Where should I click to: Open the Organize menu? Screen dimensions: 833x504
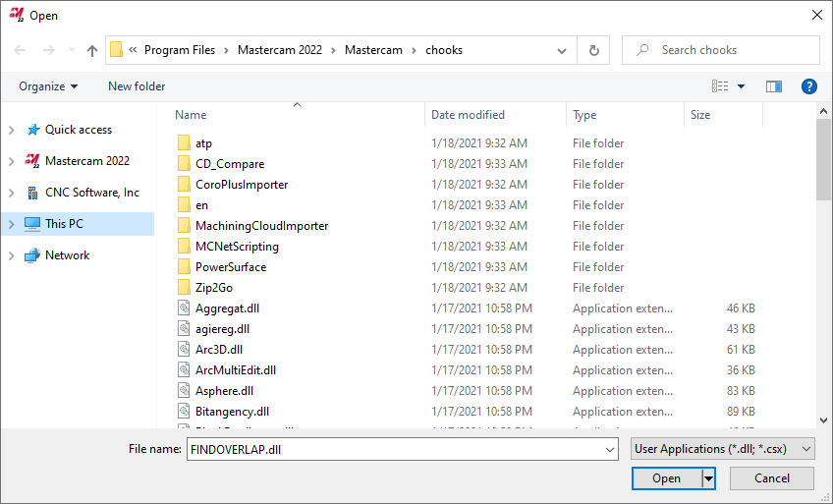point(48,86)
